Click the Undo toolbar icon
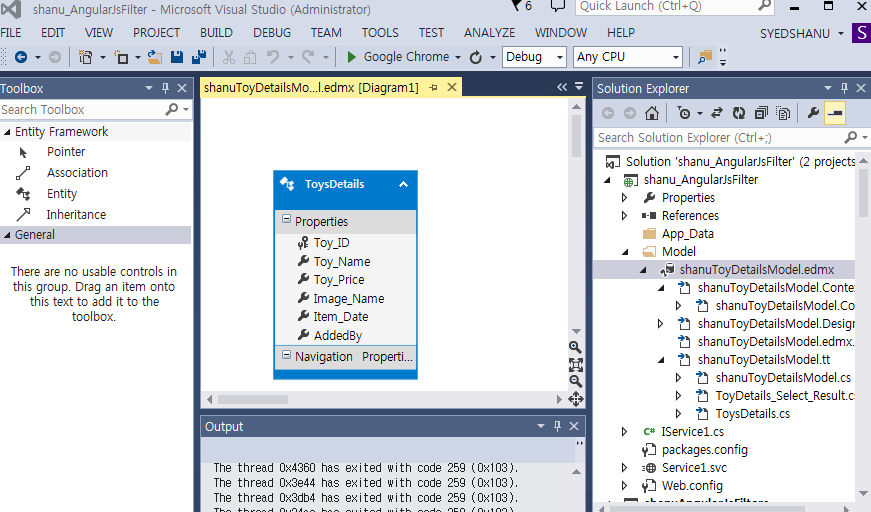Image resolution: width=871 pixels, height=512 pixels. [x=273, y=57]
